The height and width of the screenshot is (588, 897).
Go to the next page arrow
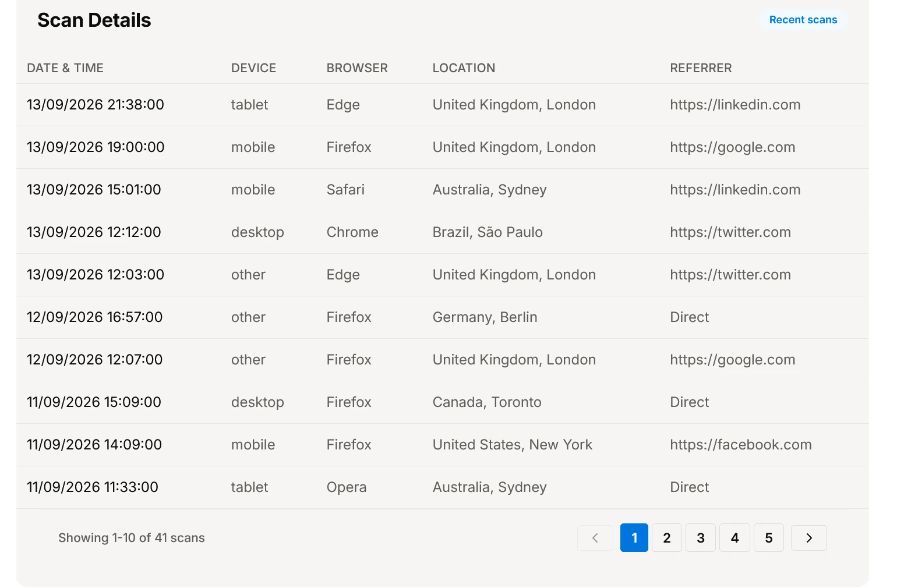[x=808, y=538]
